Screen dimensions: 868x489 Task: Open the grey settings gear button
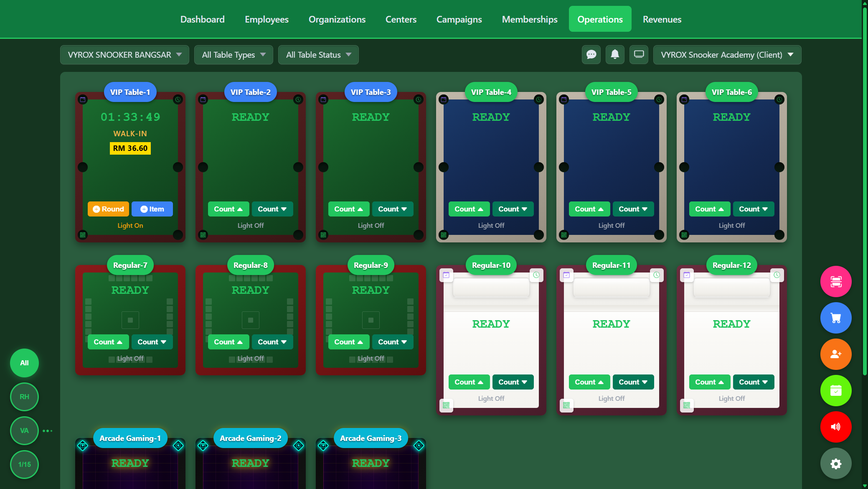click(836, 463)
